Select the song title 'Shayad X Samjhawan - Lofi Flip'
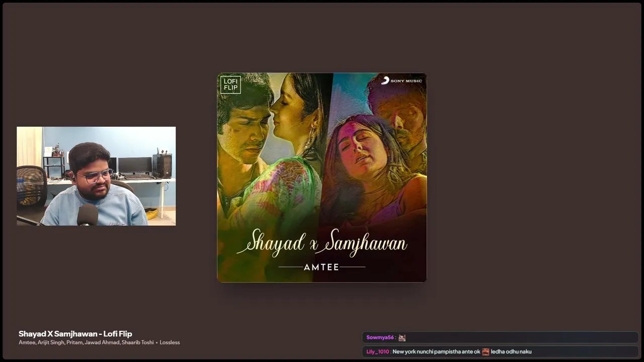Viewport: 644px width, 362px height. pyautogui.click(x=75, y=334)
